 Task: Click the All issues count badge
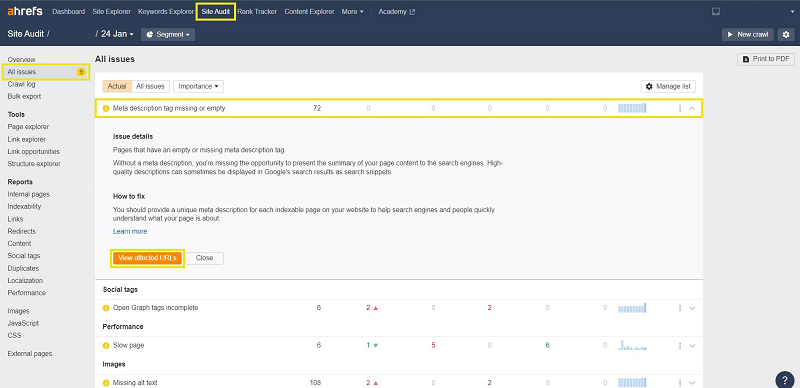(81, 72)
